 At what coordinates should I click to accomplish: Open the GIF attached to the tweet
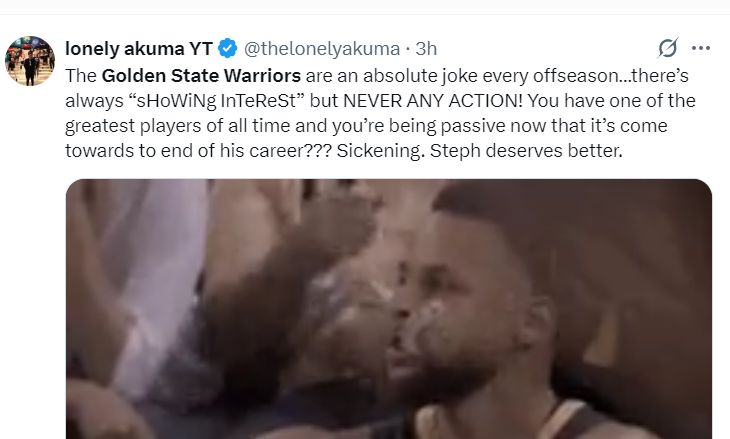[388, 308]
